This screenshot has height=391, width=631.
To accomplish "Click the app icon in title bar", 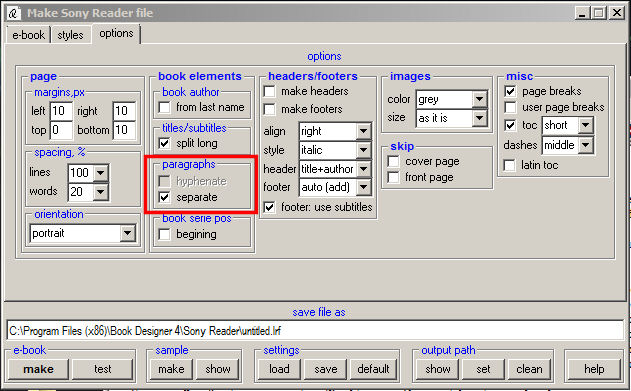I will click(x=14, y=13).
